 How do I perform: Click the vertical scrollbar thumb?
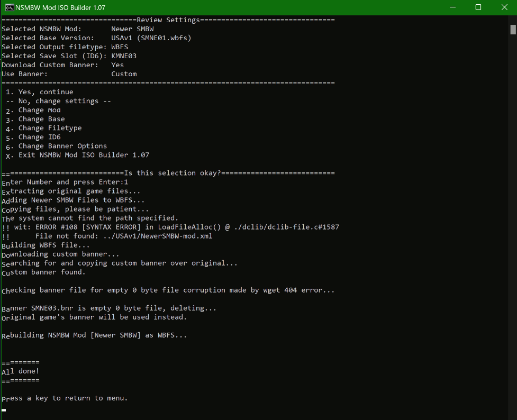pos(513,29)
